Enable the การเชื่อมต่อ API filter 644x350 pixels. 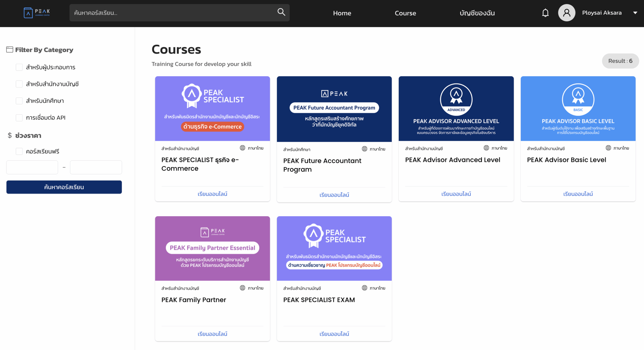(19, 117)
